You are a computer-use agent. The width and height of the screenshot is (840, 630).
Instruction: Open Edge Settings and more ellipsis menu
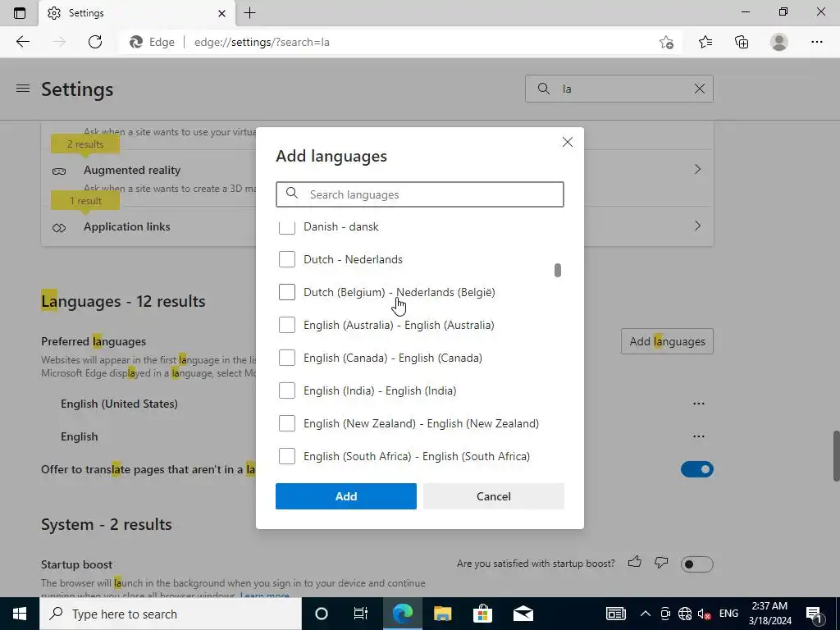(x=816, y=42)
